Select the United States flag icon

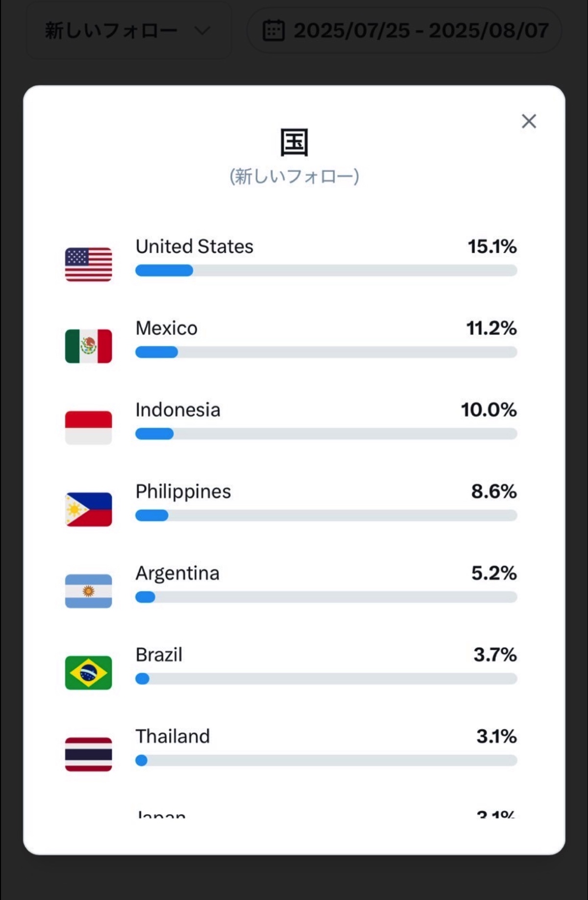click(88, 265)
